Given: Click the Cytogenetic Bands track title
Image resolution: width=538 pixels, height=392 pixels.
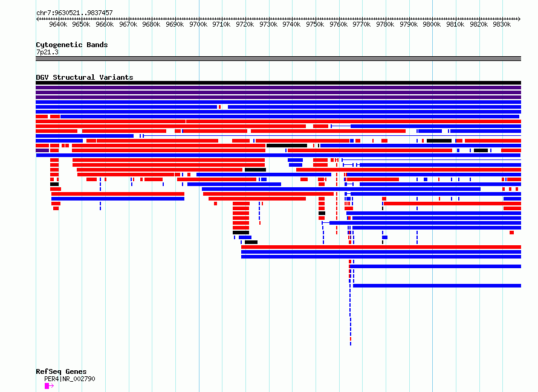Looking at the screenshot, I should pos(72,45).
